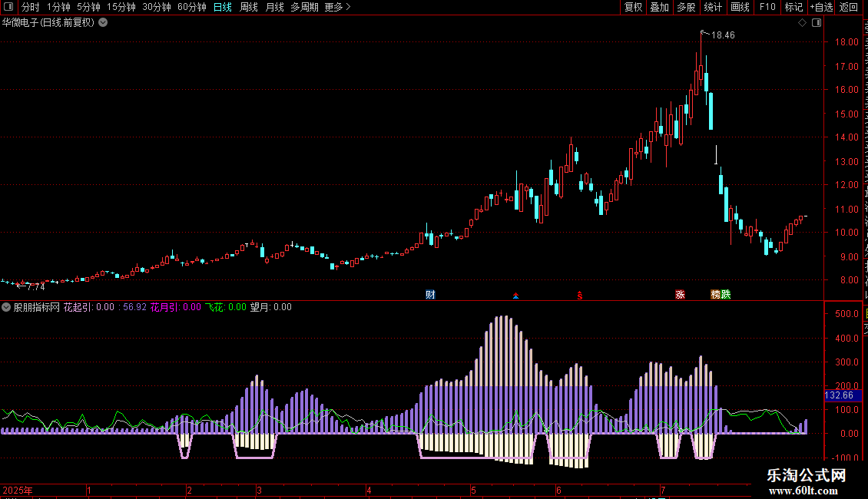868x499 pixels.
Task: Toggle the left side panel icon
Action: 8,7
